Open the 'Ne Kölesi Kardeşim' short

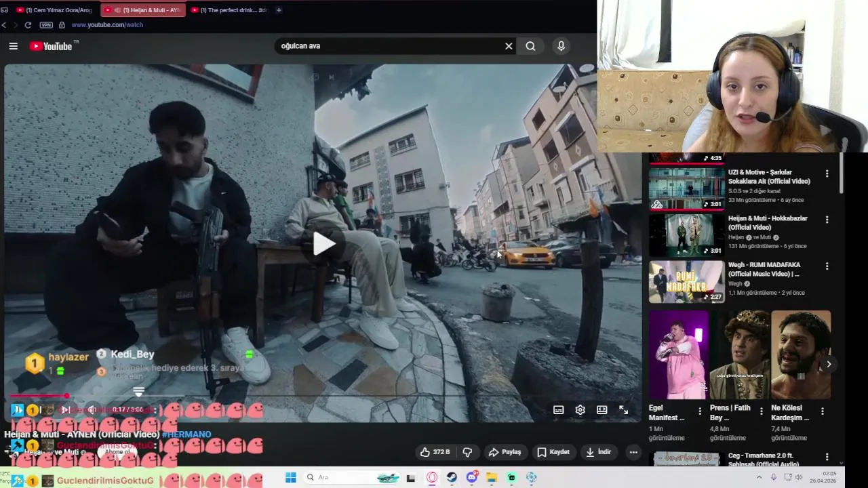801,354
